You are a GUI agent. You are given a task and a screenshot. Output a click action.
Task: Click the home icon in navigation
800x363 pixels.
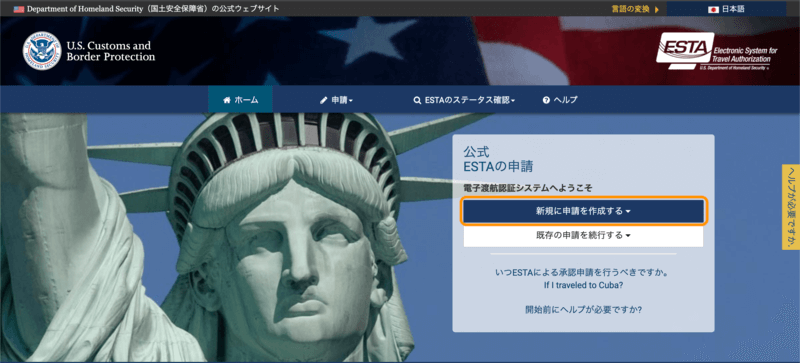coord(227,100)
